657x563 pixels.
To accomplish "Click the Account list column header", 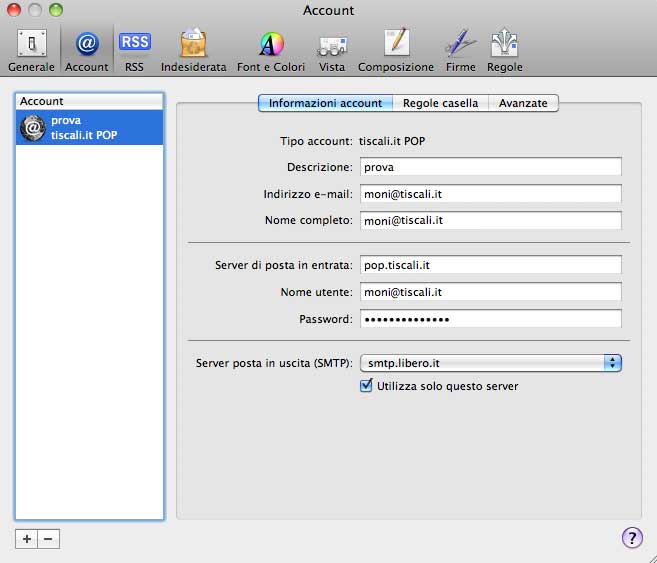I will [89, 101].
